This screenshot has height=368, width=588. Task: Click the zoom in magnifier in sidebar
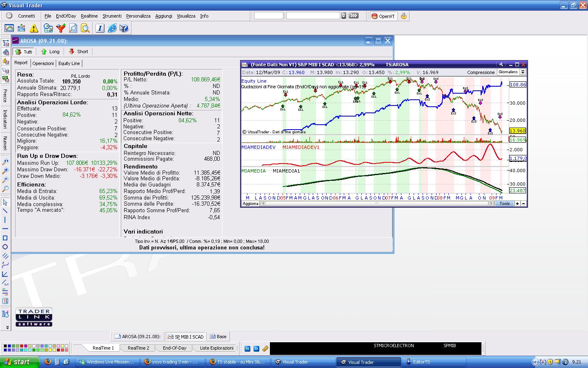pos(5,171)
